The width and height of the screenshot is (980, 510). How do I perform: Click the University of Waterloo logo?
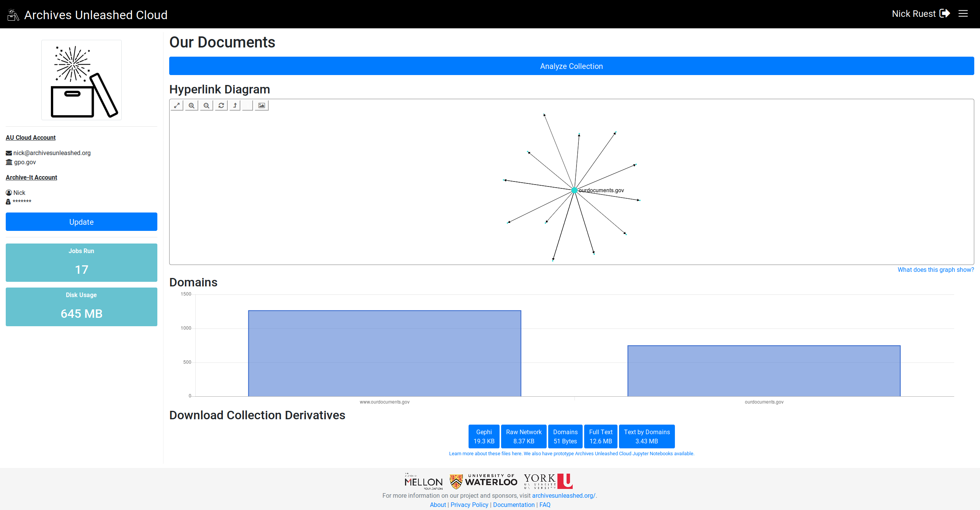[483, 481]
